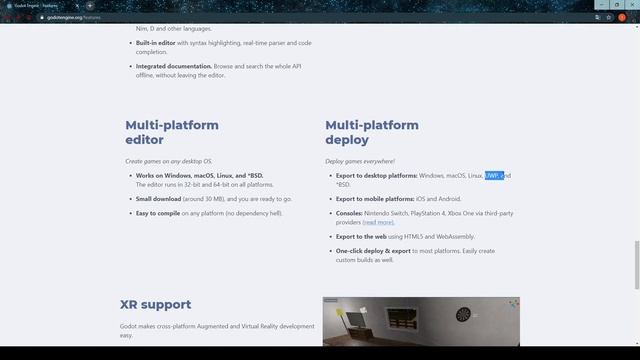The image size is (640, 360).
Task: Click 'Create games on any desktop OS.' text
Action: 169,161
